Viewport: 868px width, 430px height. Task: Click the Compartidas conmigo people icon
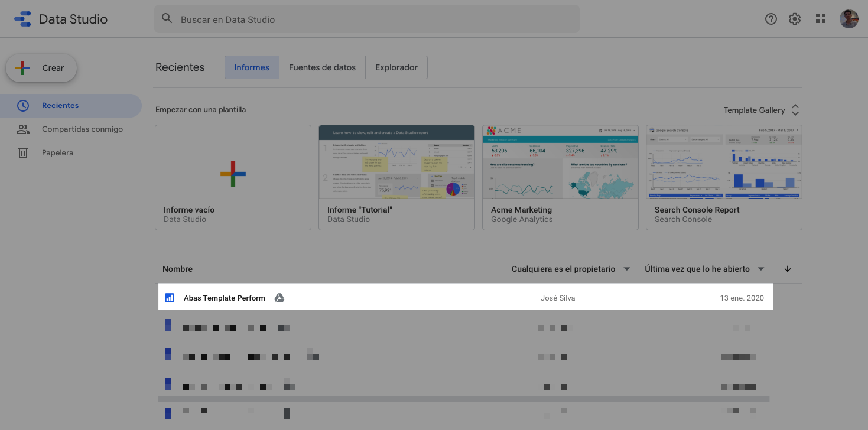[x=23, y=129]
